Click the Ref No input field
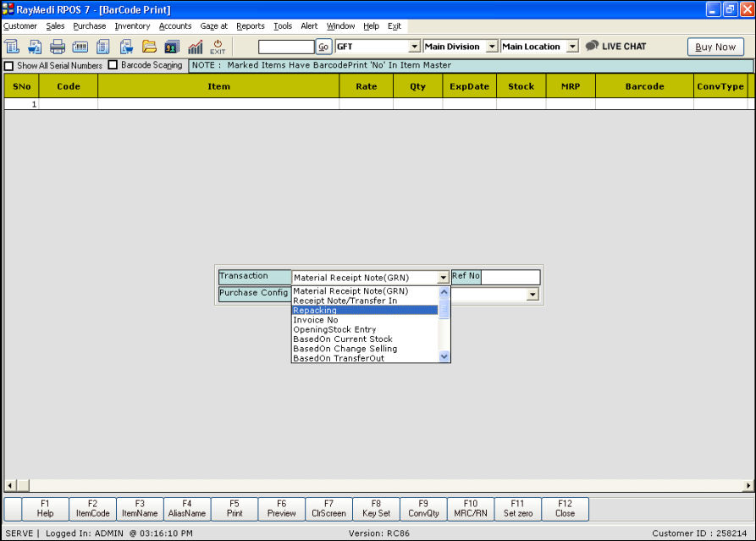This screenshot has height=541, width=756. pos(510,277)
